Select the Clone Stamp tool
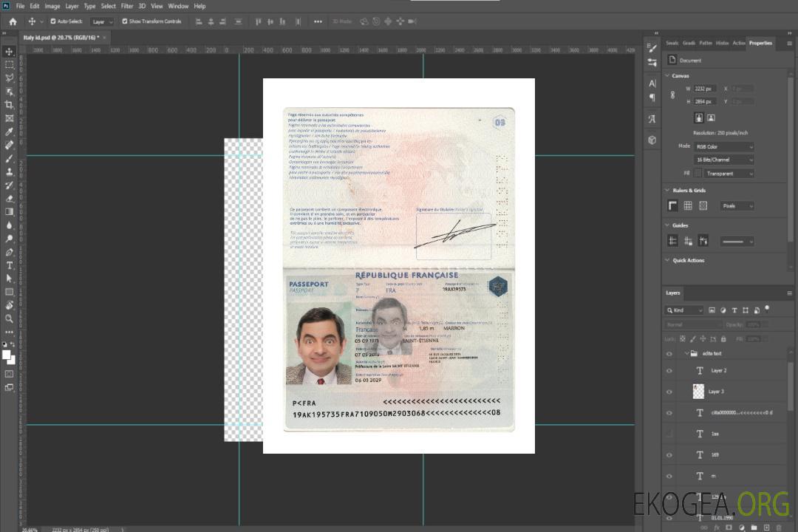Viewport: 798px width, 532px height. [x=9, y=171]
